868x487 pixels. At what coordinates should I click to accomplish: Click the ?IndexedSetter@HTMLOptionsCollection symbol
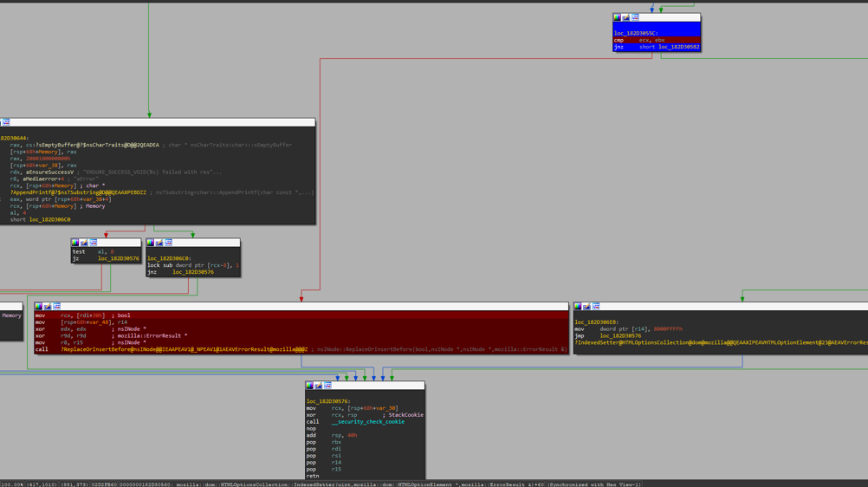(722, 342)
